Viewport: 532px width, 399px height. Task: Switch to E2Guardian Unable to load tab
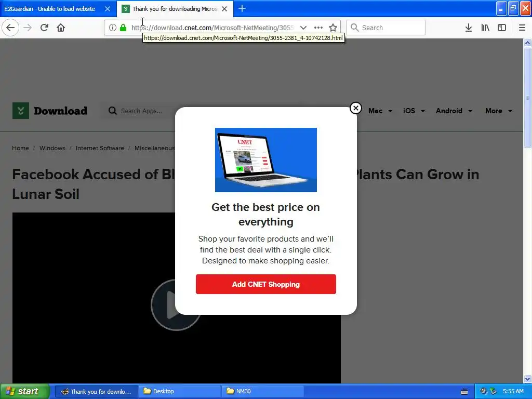[49, 9]
